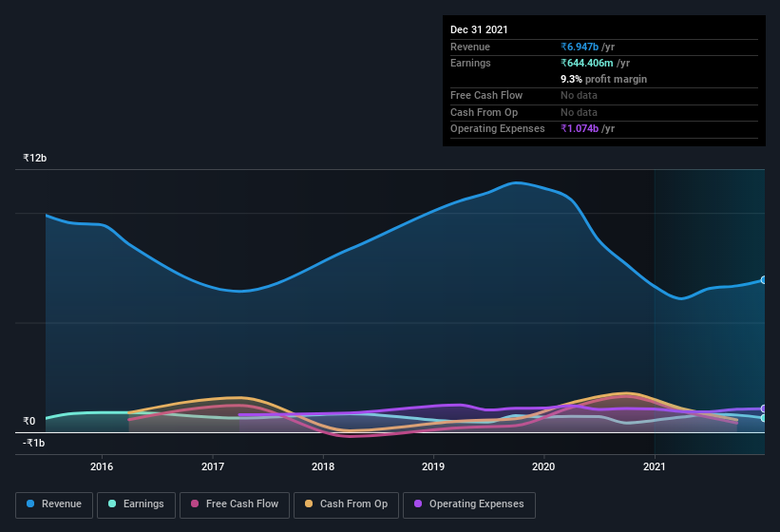
Task: Click the Free Cash Flow row label in tooltip
Action: (x=486, y=95)
